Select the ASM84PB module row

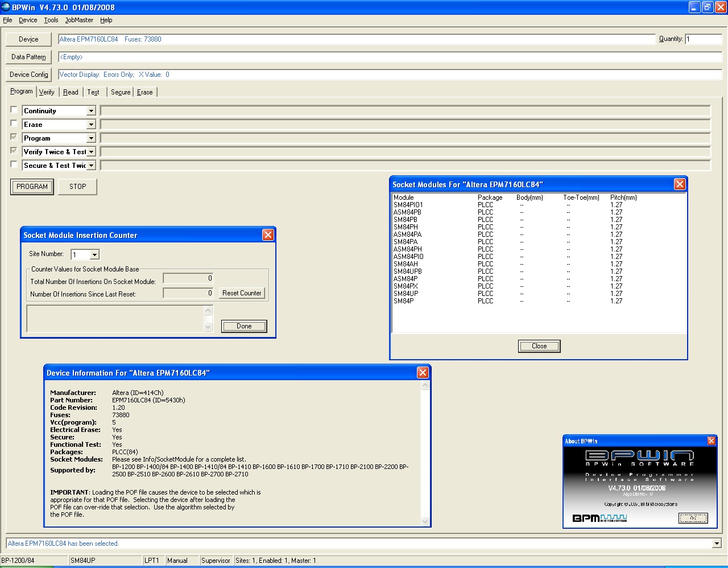tap(539, 212)
